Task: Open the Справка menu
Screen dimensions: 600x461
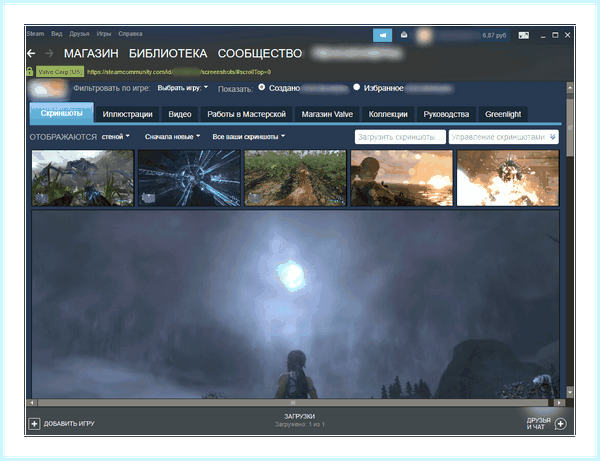Action: (130, 34)
